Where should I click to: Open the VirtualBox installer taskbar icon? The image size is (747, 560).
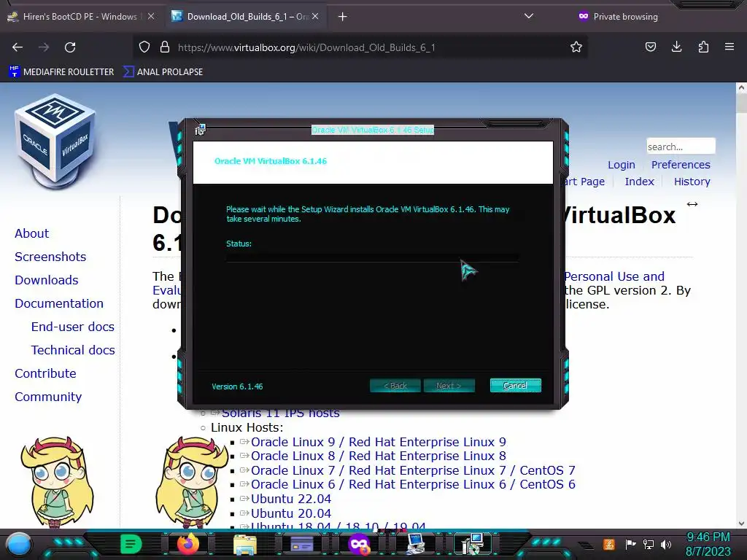pyautogui.click(x=473, y=544)
